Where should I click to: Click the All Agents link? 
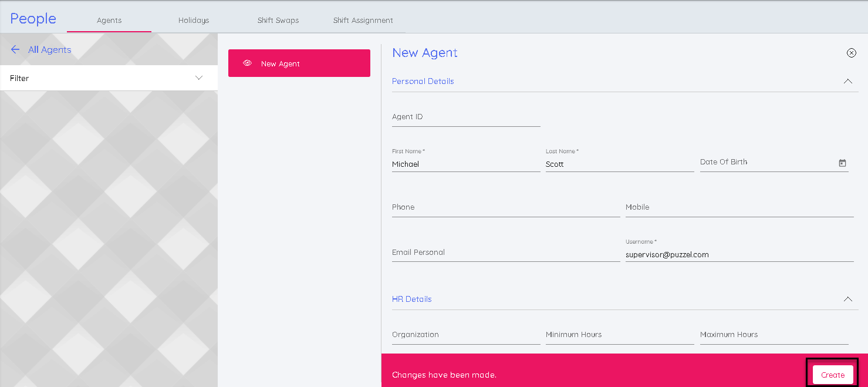(50, 50)
